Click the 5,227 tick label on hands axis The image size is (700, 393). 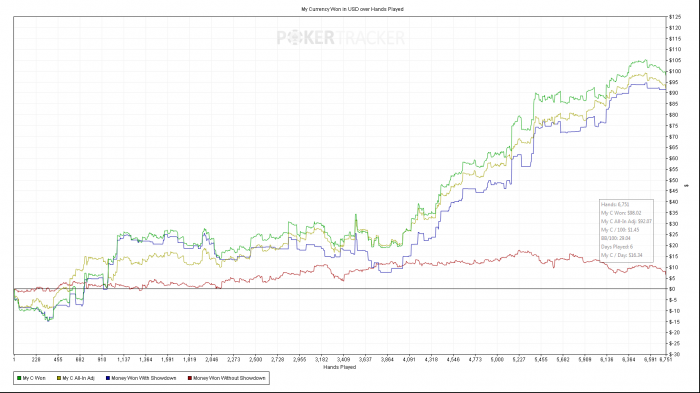pyautogui.click(x=519, y=360)
